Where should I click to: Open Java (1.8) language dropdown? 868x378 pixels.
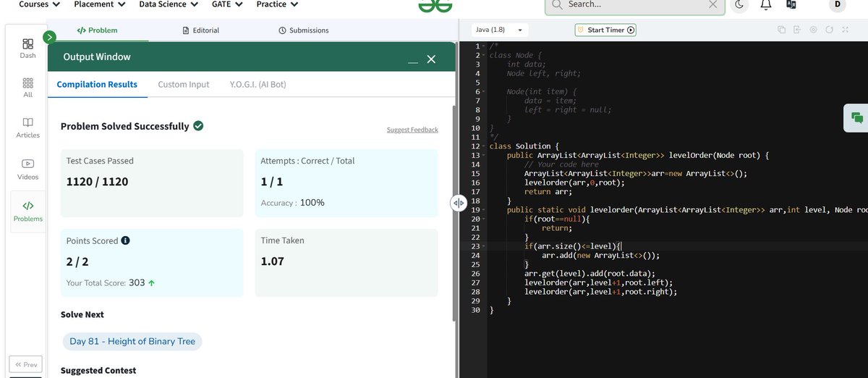click(x=499, y=30)
